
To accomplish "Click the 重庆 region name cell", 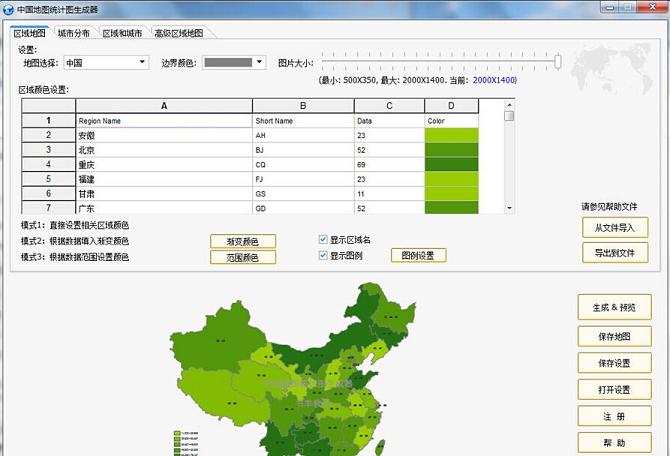I will pos(164,165).
